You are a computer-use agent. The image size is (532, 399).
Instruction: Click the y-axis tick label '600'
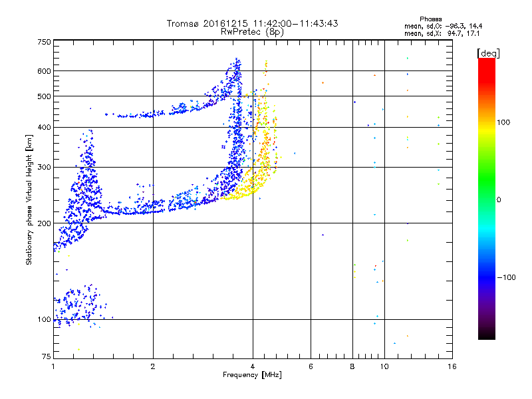pyautogui.click(x=44, y=71)
